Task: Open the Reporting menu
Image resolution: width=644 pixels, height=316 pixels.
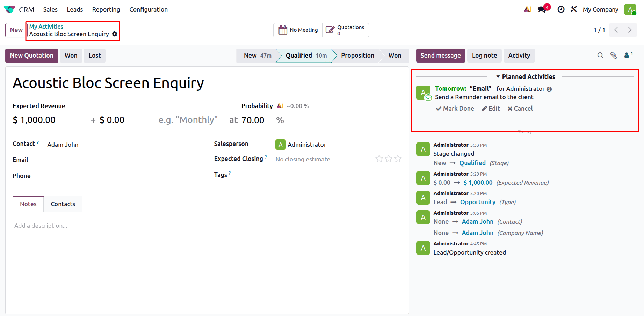Action: (106, 9)
